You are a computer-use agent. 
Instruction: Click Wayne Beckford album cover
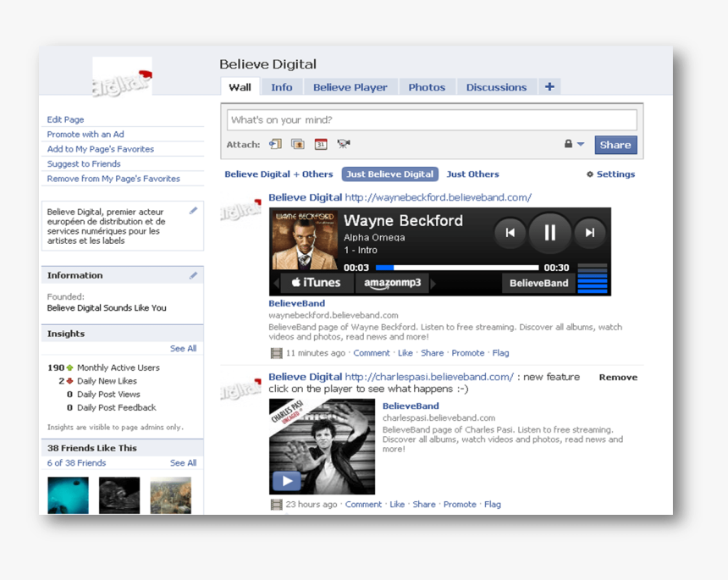tap(305, 240)
